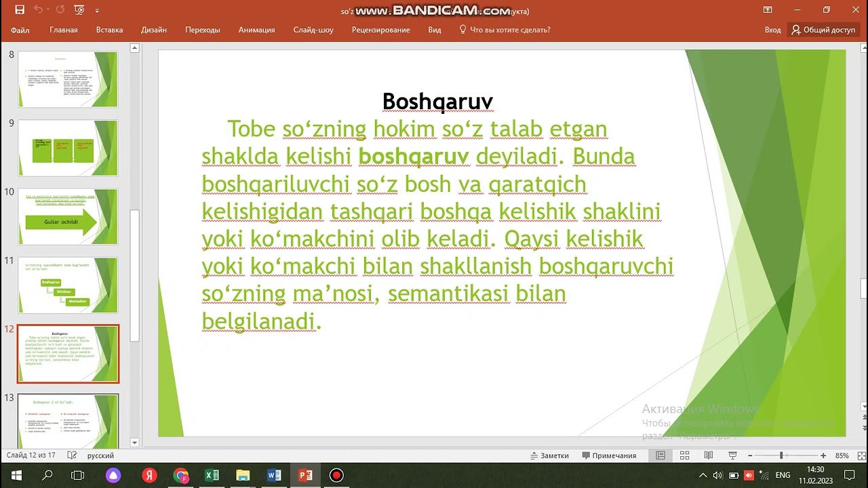Click the Redo icon in quick access toolbar
Viewport: 868px width, 488px height.
[x=60, y=10]
